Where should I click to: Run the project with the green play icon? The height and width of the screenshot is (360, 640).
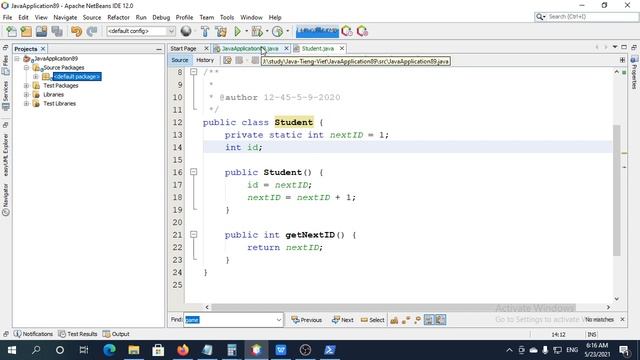(x=237, y=31)
